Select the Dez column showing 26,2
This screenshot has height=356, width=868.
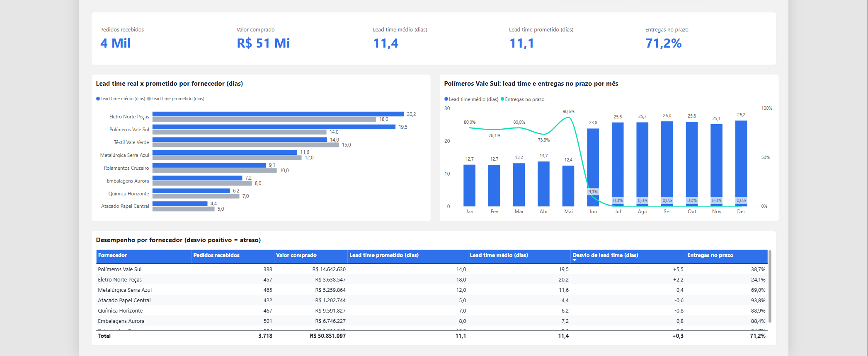[x=741, y=164]
